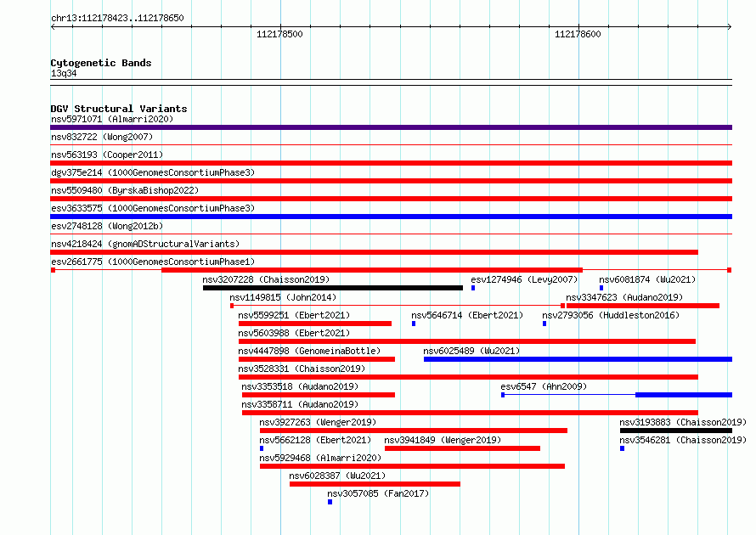756x535 pixels.
Task: Click nsv5599251 (Ebert2021) label
Action: point(294,315)
